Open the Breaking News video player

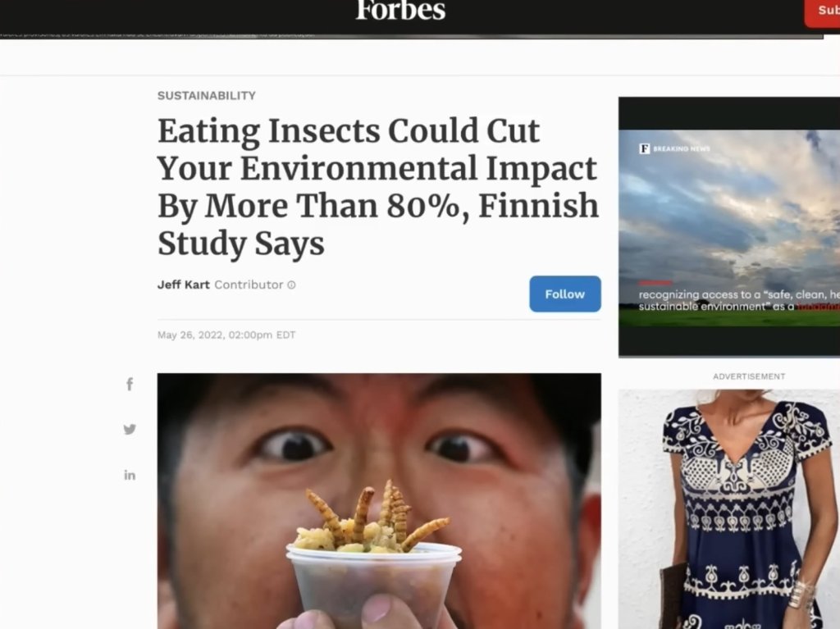729,227
